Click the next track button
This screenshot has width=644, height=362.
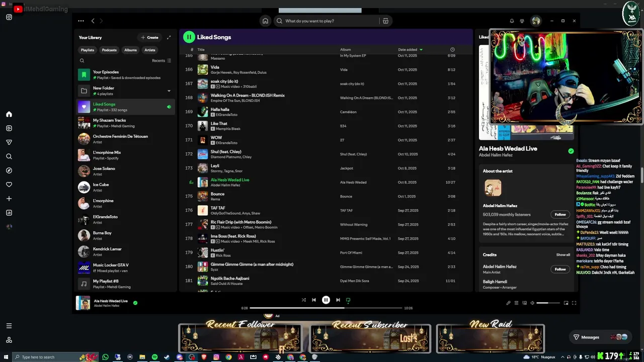click(x=338, y=300)
